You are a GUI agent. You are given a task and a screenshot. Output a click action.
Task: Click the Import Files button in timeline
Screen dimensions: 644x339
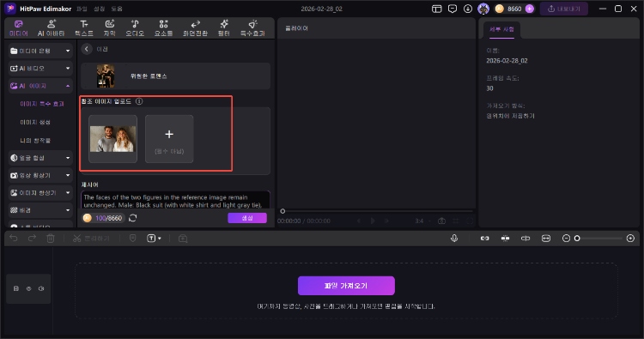(x=346, y=286)
